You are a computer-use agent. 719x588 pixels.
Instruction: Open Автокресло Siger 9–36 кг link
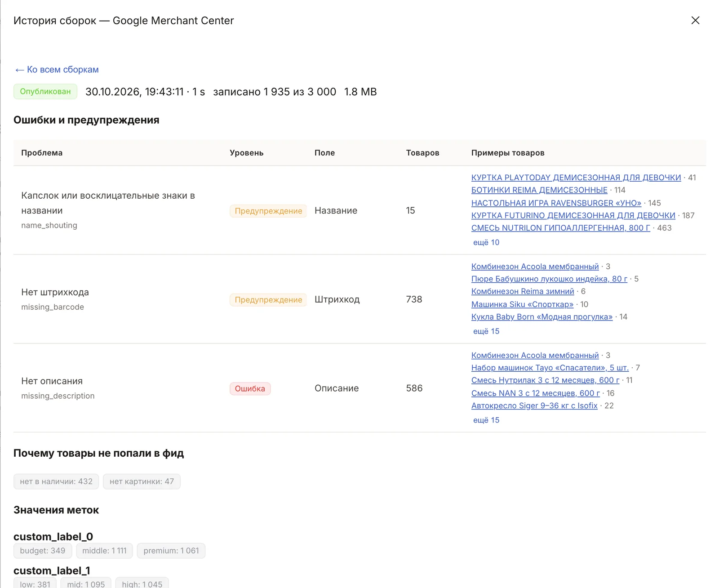coord(534,405)
